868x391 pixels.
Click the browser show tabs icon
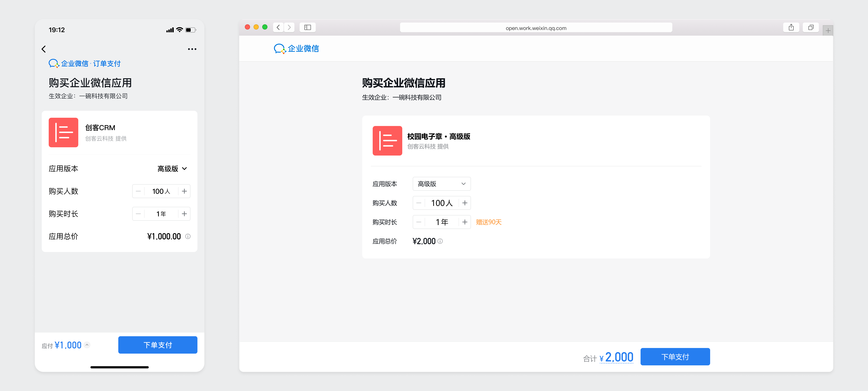tap(811, 27)
